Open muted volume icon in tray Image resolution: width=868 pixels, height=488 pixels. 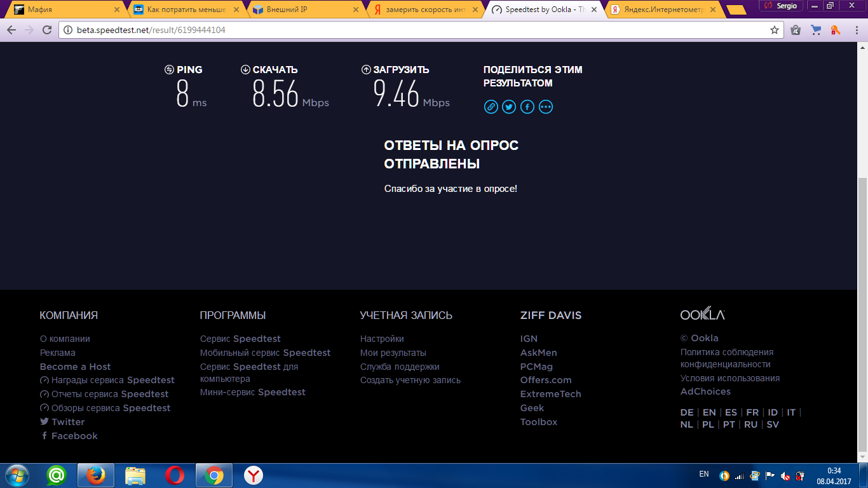point(785,475)
